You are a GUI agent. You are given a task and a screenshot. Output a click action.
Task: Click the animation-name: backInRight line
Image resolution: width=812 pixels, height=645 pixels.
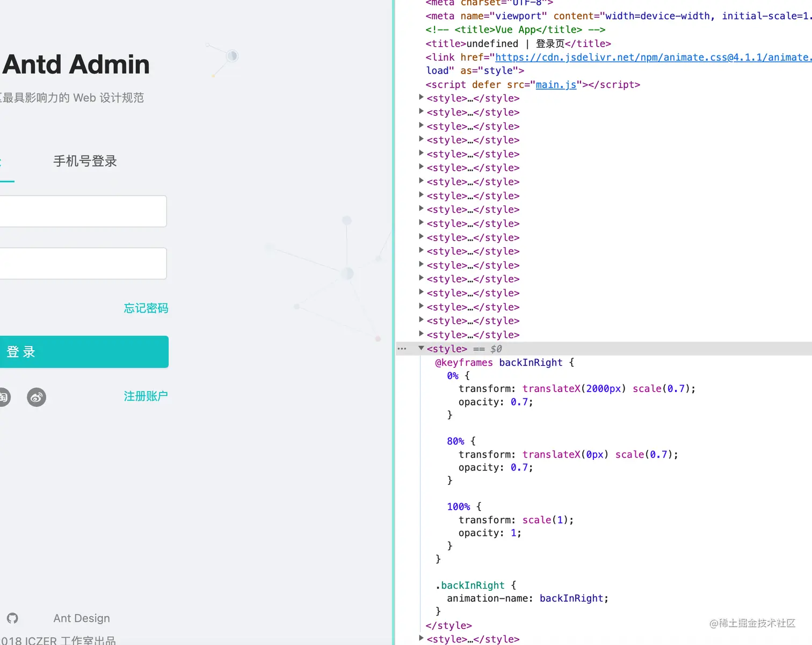(x=528, y=598)
